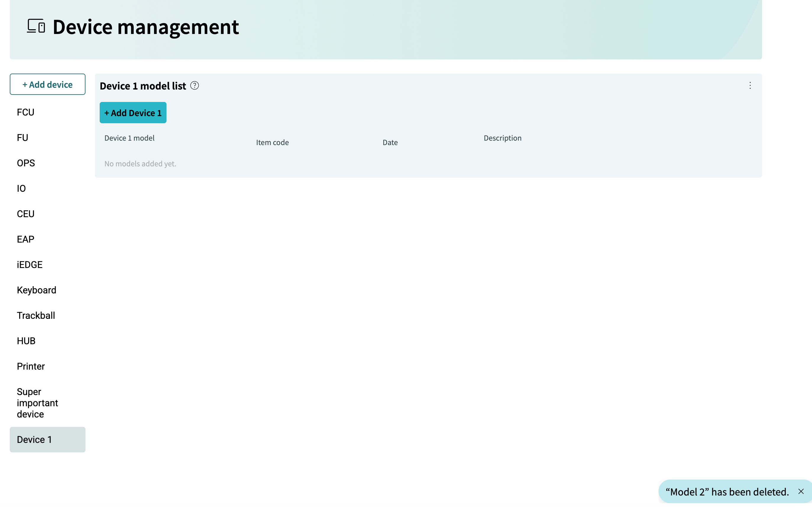Click the Date column header
Screen dimensions: 812x507
390,142
